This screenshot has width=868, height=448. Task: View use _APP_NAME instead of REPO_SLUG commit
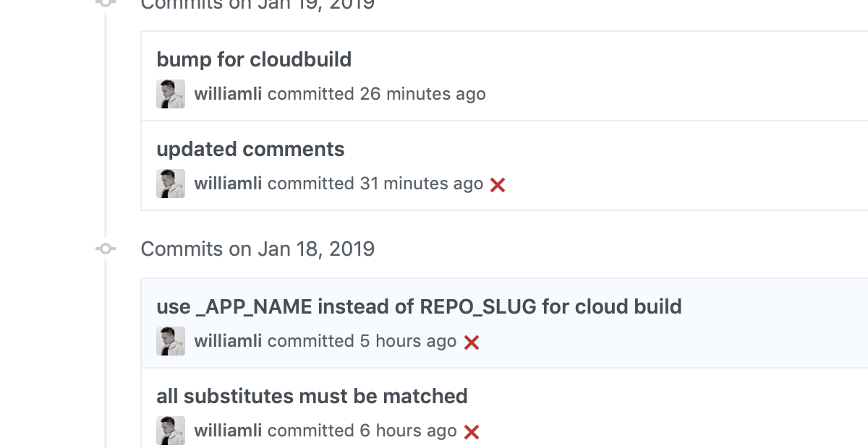[419, 306]
